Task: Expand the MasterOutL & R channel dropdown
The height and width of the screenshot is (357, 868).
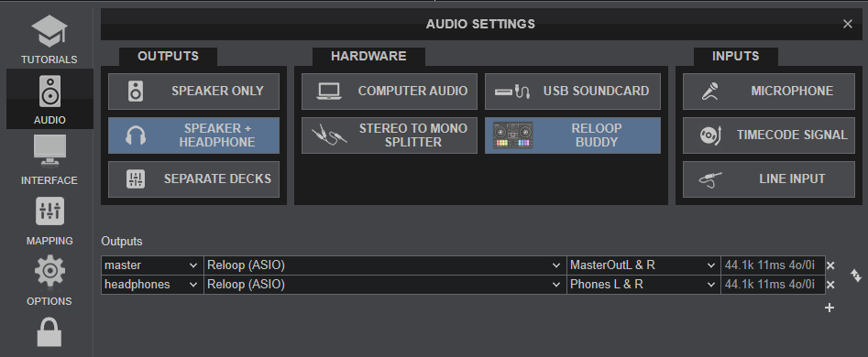Action: coord(643,265)
